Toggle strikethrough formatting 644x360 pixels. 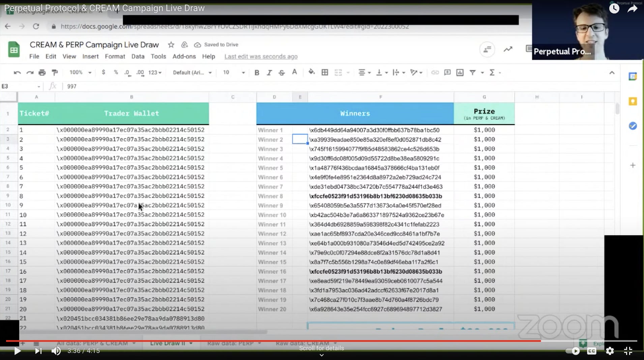point(282,72)
